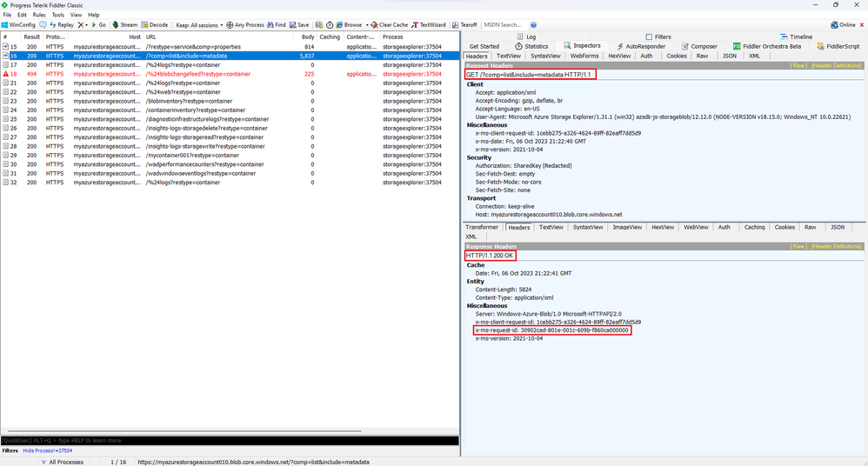Switch to the Timeline tab
The image size is (868, 466).
tap(796, 37)
